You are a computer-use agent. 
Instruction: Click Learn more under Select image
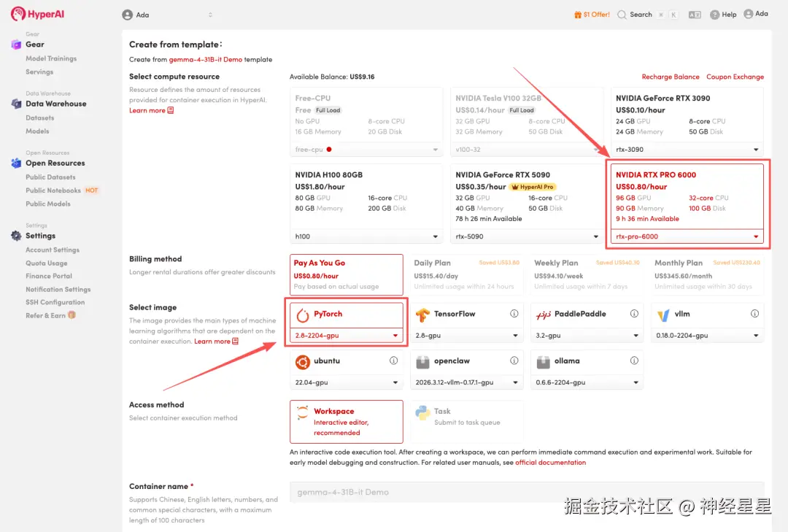[x=216, y=342]
